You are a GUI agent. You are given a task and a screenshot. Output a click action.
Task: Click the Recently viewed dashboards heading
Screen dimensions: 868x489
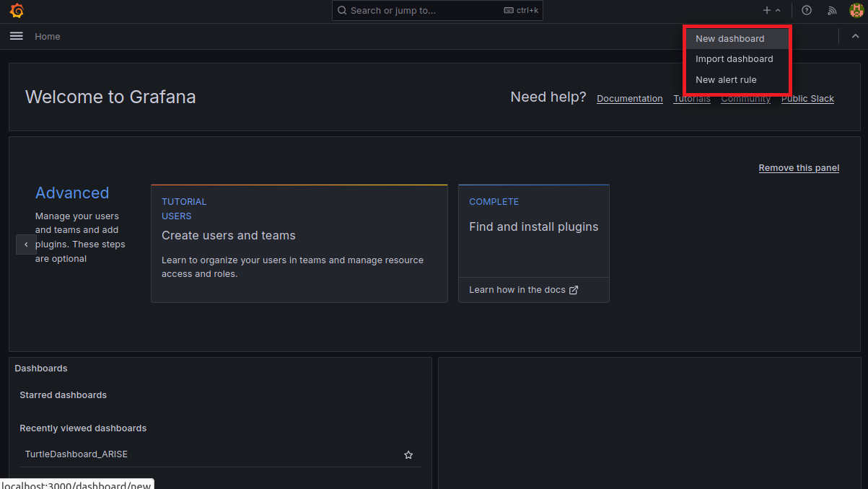[x=83, y=428]
